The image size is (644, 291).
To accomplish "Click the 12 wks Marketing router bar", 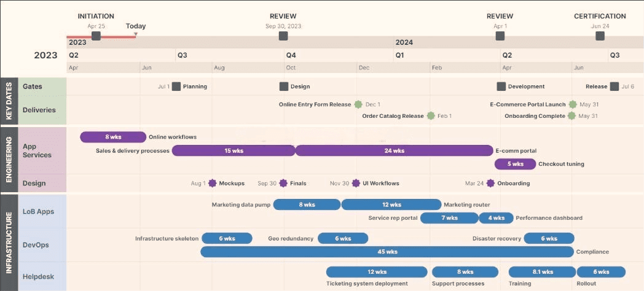I will 391,205.
